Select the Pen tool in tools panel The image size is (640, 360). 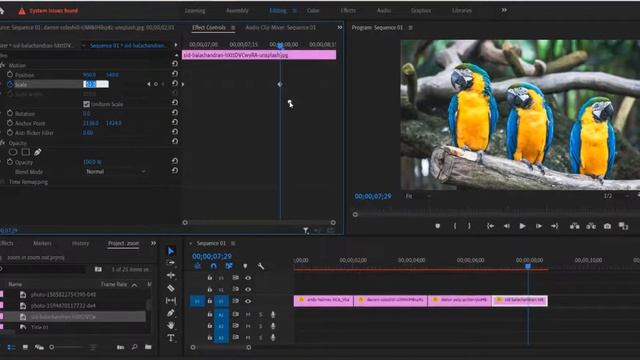pyautogui.click(x=171, y=313)
